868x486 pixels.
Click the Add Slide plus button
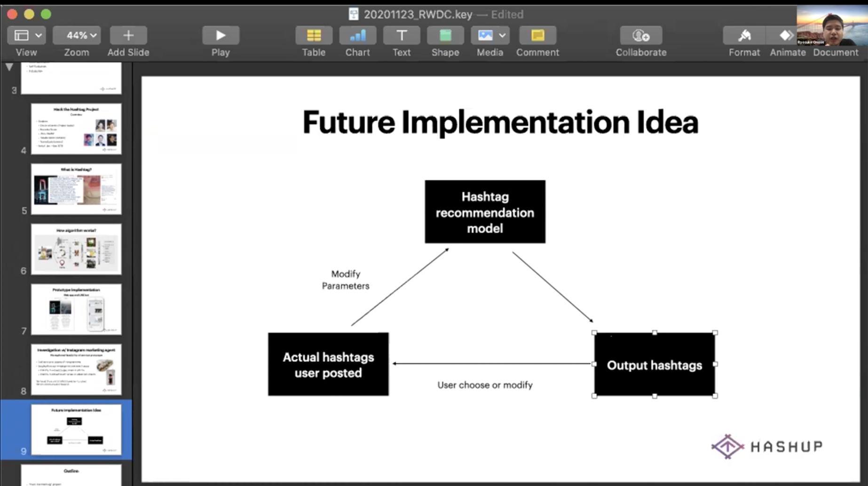coord(128,36)
